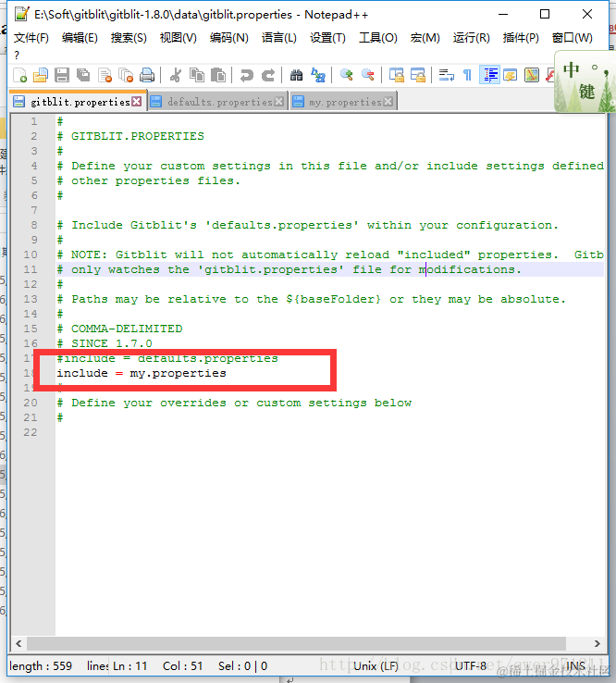Open the 语言(L) menu

click(x=279, y=38)
